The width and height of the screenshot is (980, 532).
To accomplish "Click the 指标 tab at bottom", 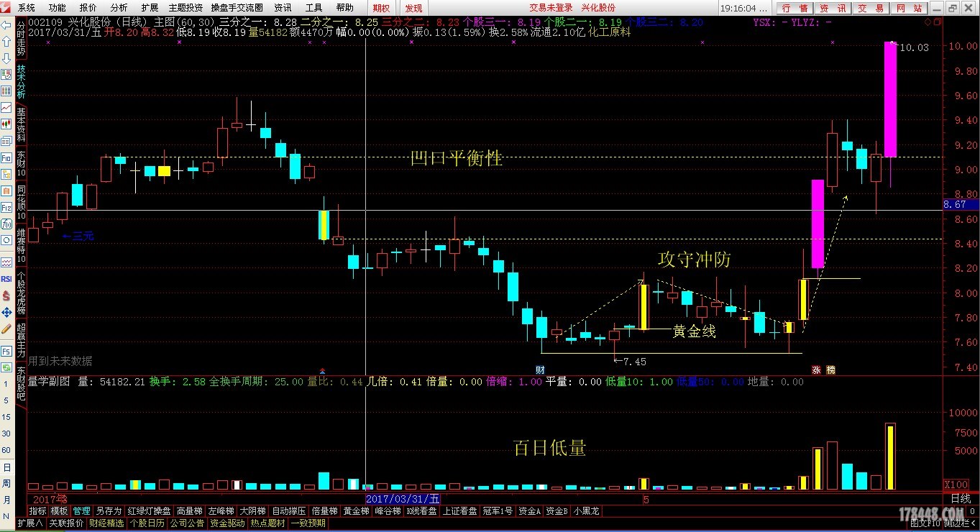I will pyautogui.click(x=37, y=511).
